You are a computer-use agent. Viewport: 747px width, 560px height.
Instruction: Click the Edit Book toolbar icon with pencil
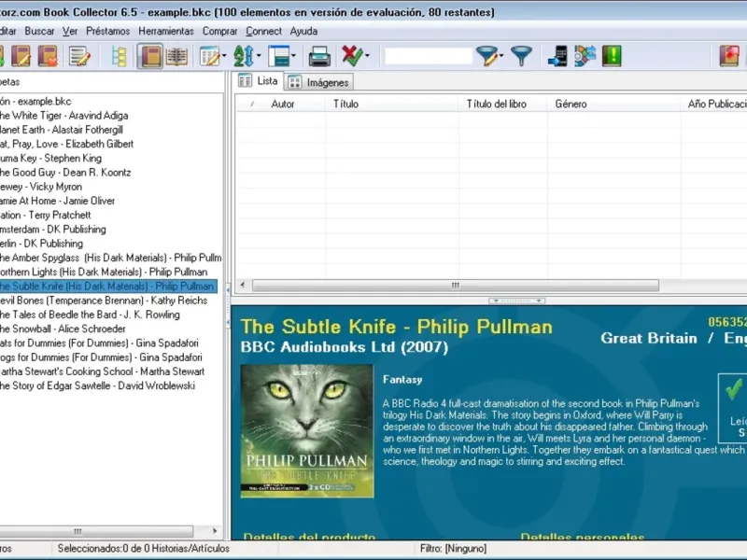[21, 56]
